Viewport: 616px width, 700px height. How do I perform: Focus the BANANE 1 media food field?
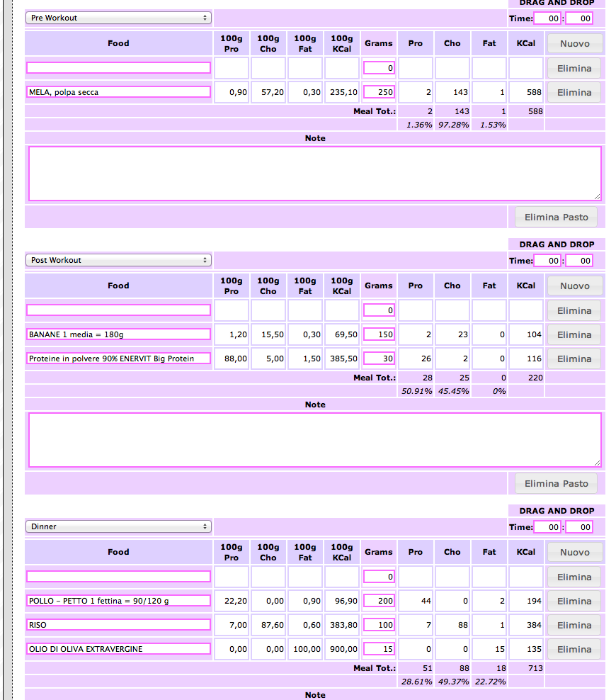click(x=118, y=334)
